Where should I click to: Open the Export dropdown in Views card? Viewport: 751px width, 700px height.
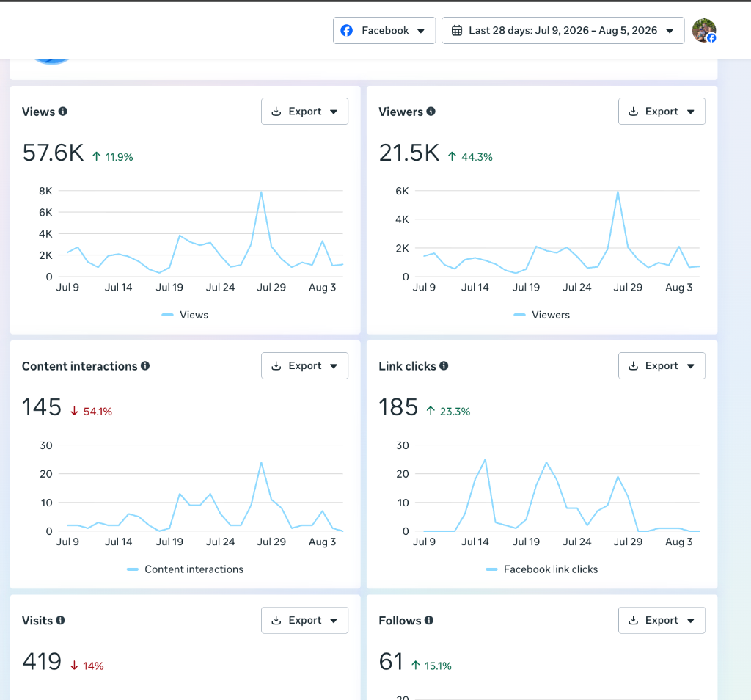click(304, 111)
